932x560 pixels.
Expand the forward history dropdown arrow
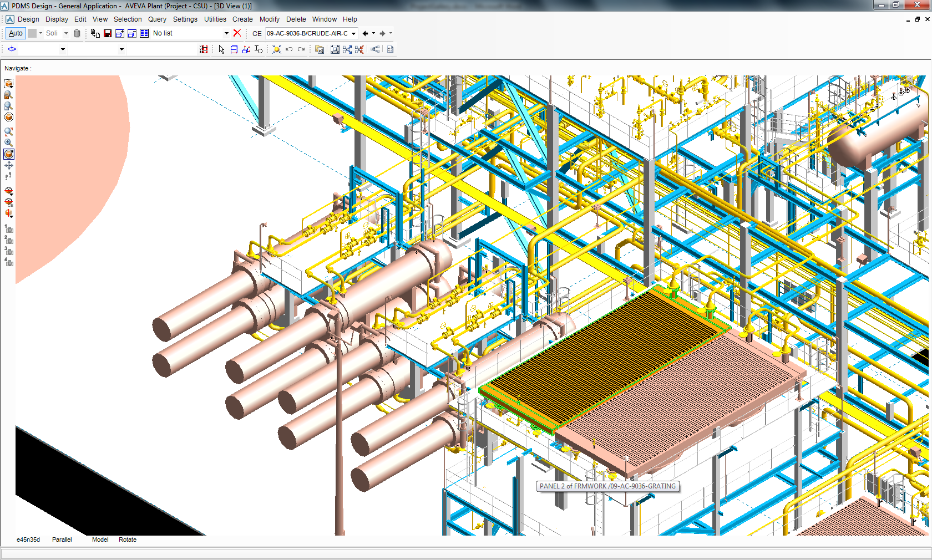click(391, 33)
